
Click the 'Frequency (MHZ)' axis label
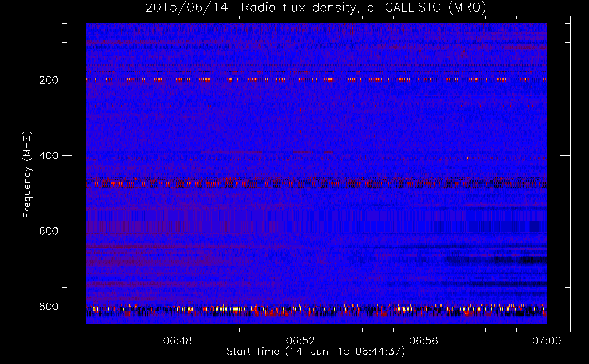coord(27,174)
